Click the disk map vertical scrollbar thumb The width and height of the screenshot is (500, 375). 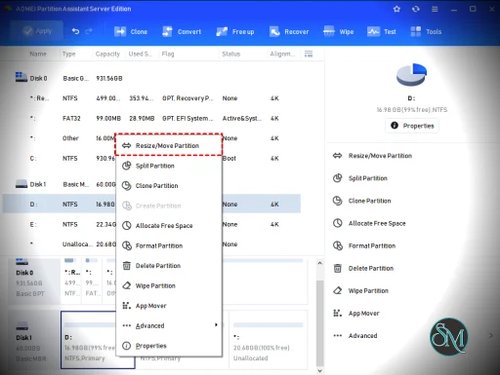tap(320, 323)
